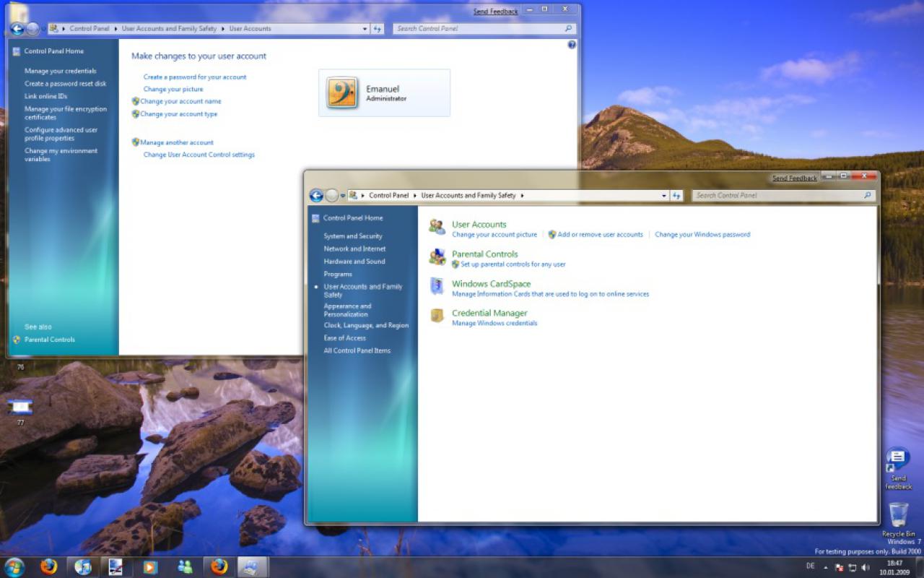
Task: Click Link online IDs
Action: (45, 96)
